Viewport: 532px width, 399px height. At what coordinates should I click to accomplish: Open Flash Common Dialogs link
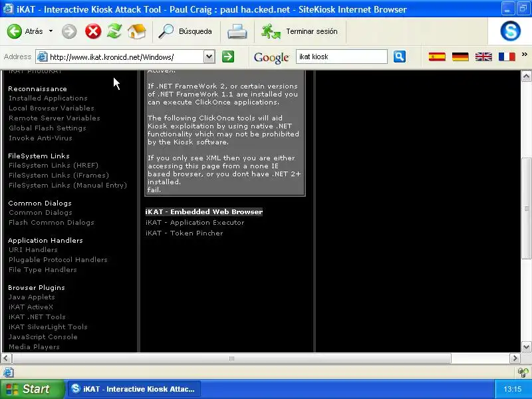(52, 223)
